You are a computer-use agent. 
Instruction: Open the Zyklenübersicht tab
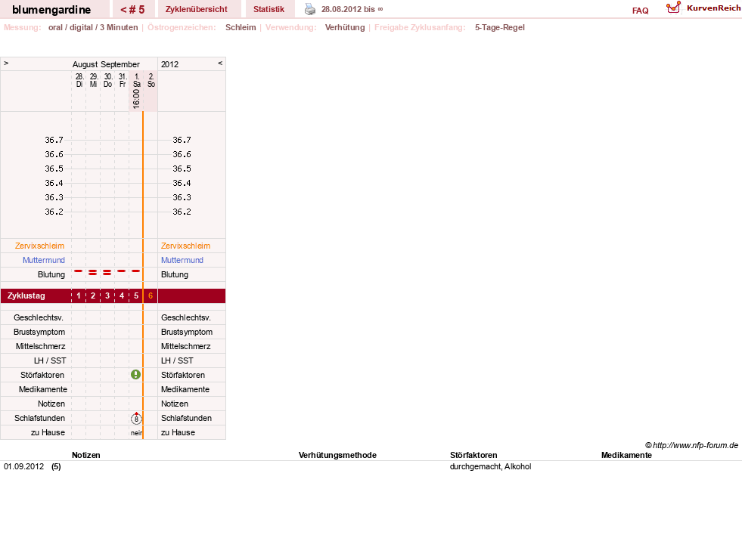pyautogui.click(x=197, y=10)
